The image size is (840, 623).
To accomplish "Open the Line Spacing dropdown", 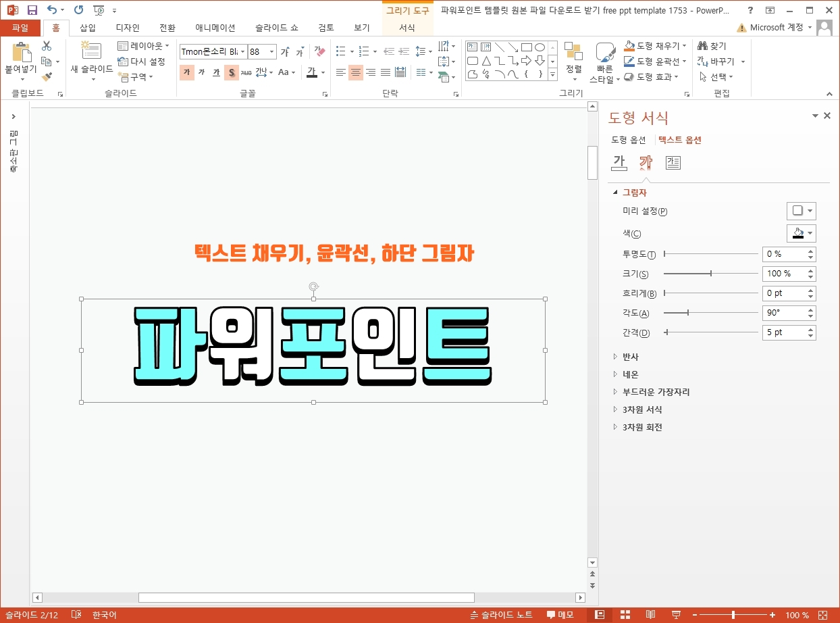I will [423, 51].
